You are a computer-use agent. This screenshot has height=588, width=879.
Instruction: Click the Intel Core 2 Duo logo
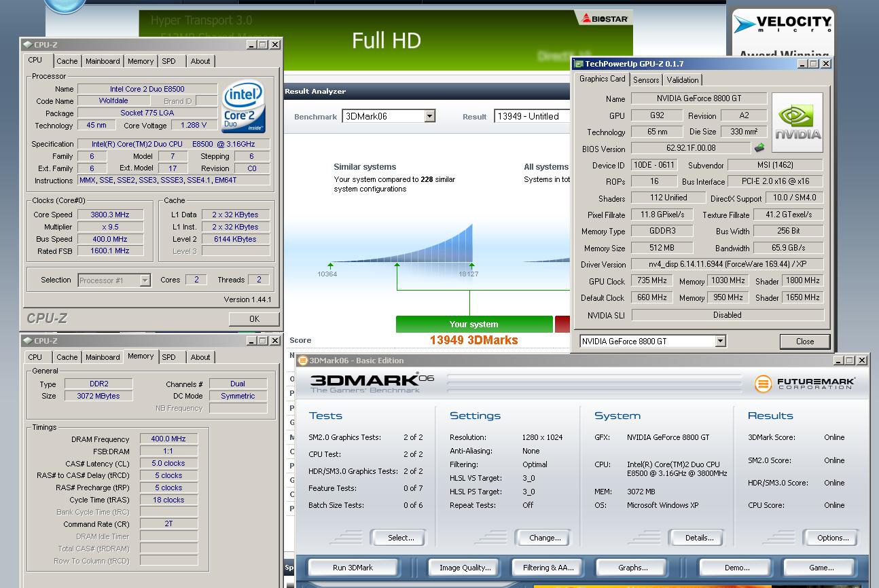pyautogui.click(x=243, y=107)
